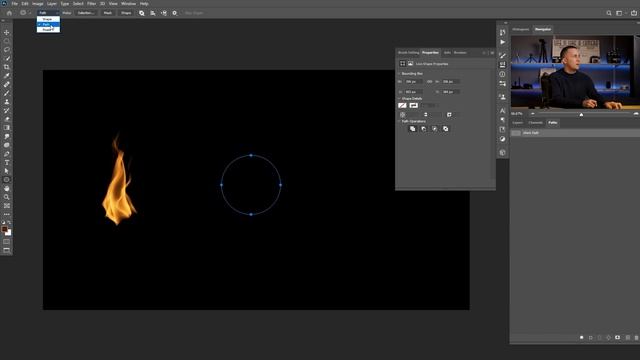Toggle width-height link in Bounding Box
640x360 pixels.
pos(429,82)
